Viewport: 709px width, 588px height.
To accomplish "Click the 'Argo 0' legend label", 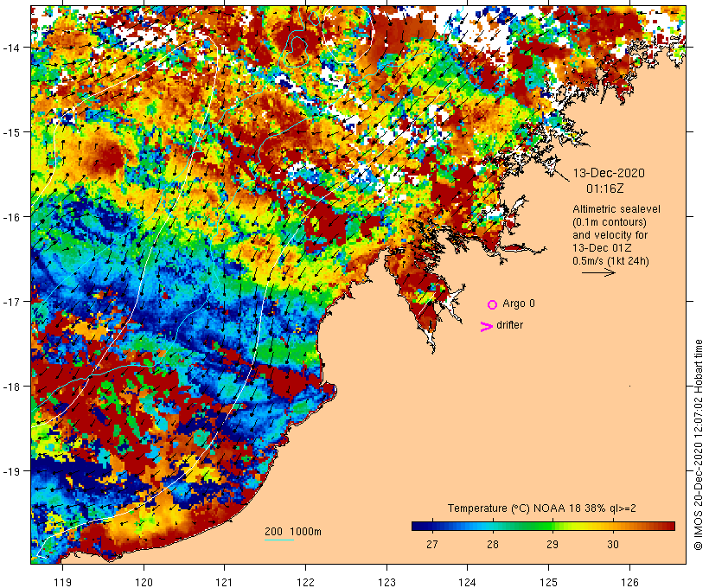I will click(519, 304).
